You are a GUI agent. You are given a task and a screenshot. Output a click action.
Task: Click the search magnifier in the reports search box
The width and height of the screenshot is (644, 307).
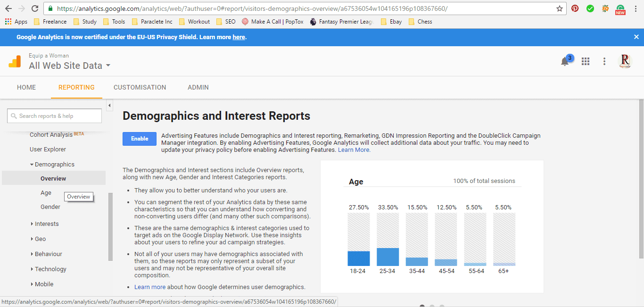pyautogui.click(x=13, y=116)
